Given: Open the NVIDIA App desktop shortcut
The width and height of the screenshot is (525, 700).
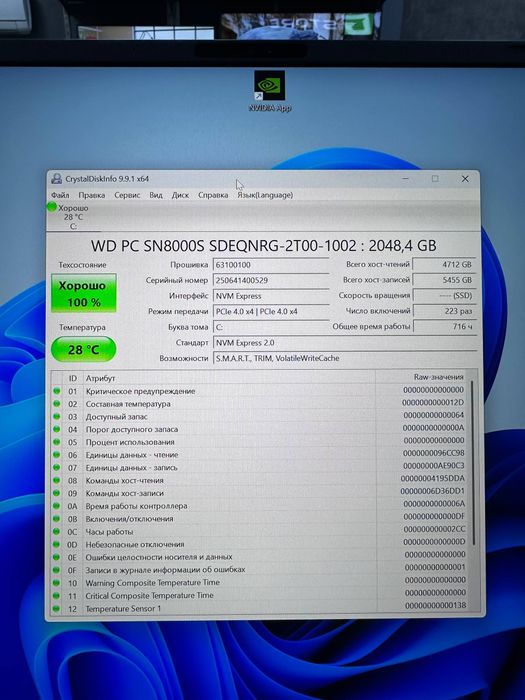Looking at the screenshot, I should (270, 91).
